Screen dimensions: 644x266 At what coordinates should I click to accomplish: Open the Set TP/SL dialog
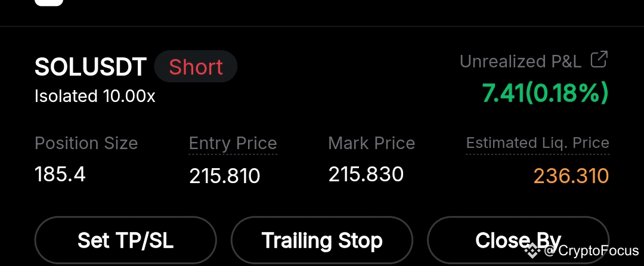[x=125, y=240]
